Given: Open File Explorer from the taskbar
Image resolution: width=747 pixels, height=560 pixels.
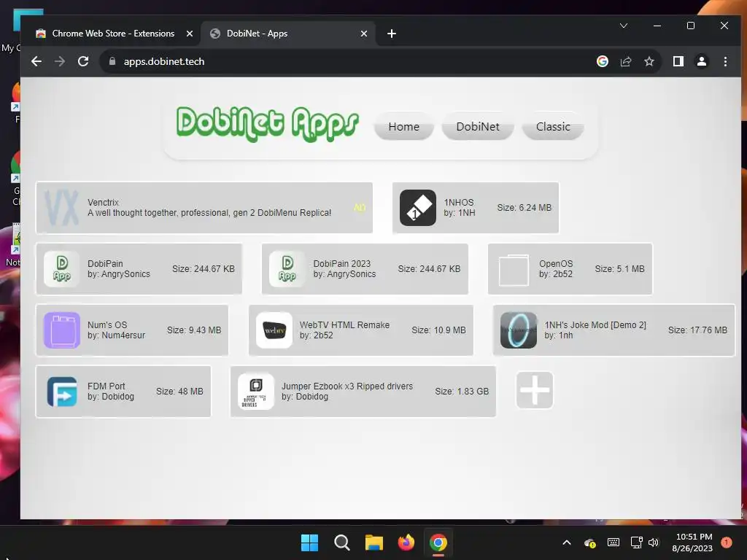Looking at the screenshot, I should pyautogui.click(x=374, y=542).
